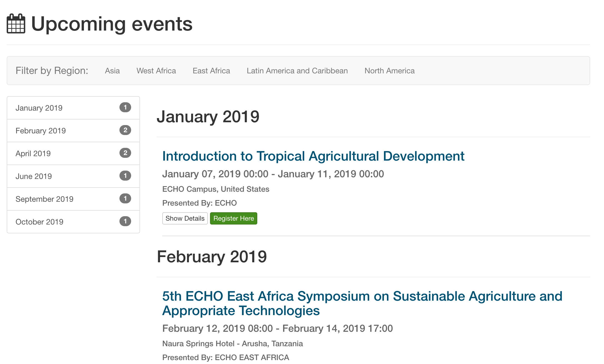Filter events by Asia region
This screenshot has height=364, width=604.
pyautogui.click(x=112, y=71)
